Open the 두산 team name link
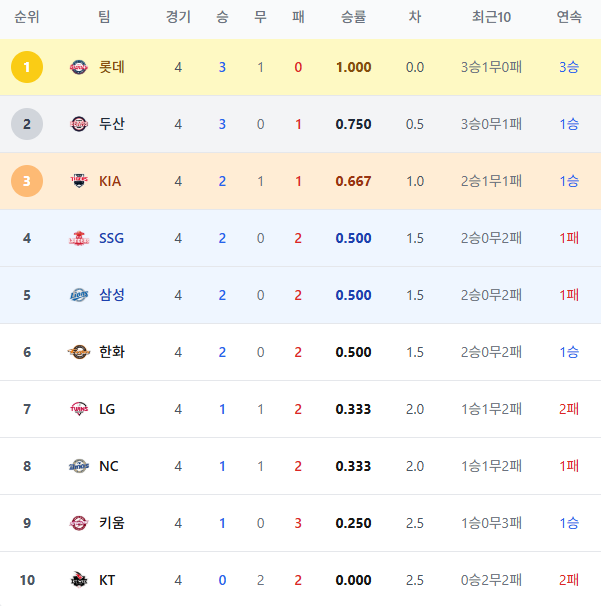 coord(112,124)
